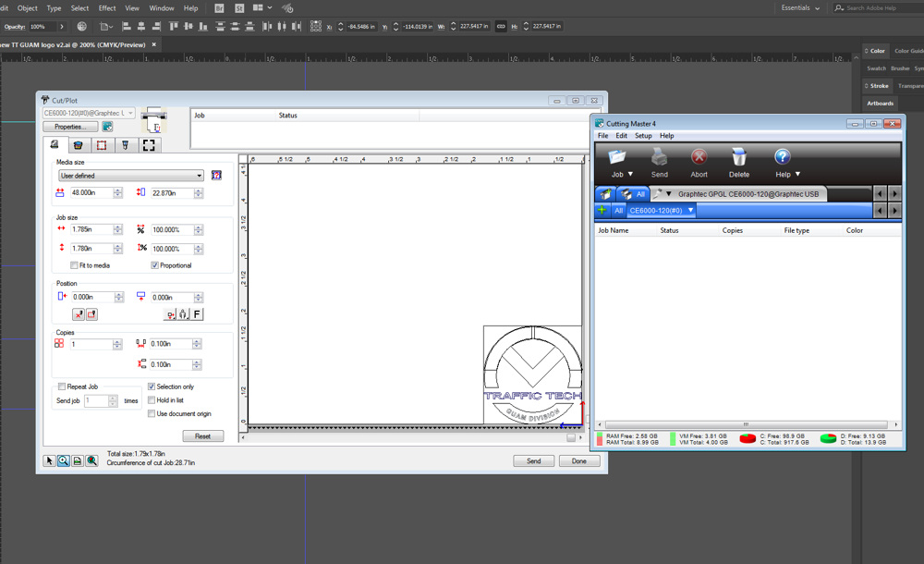Expand the opacity arrow
Viewport: 924px width, 564px height.
[61, 27]
